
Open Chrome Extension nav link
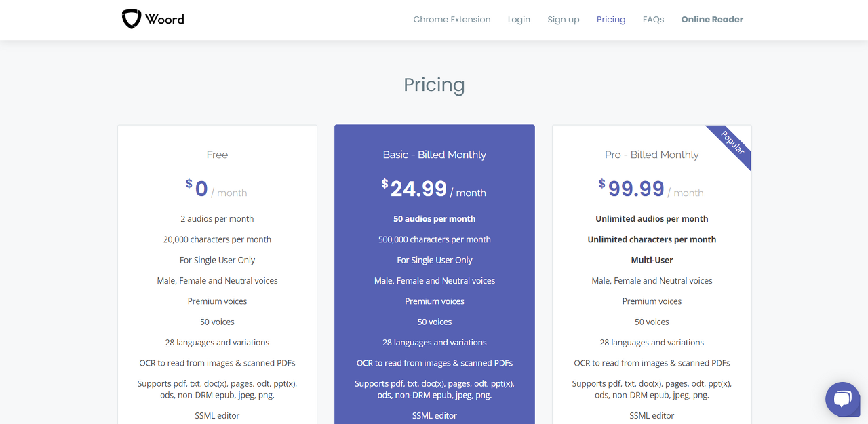coord(452,20)
